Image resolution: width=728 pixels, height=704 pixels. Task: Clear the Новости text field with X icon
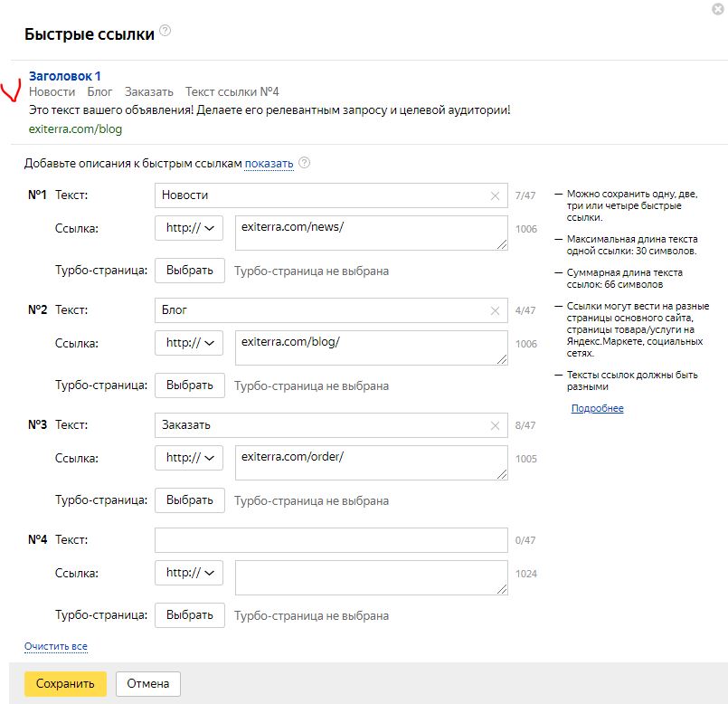[x=495, y=195]
